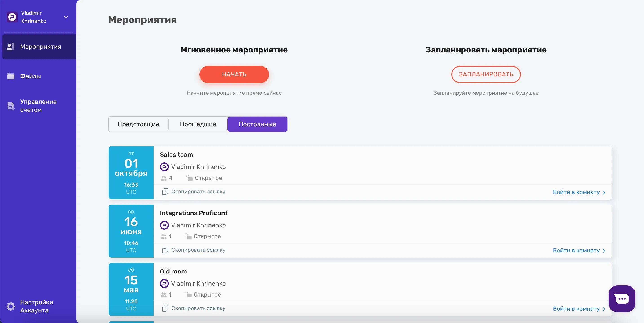Click copy-link icon for Old room
This screenshot has width=644, height=323.
pos(165,308)
